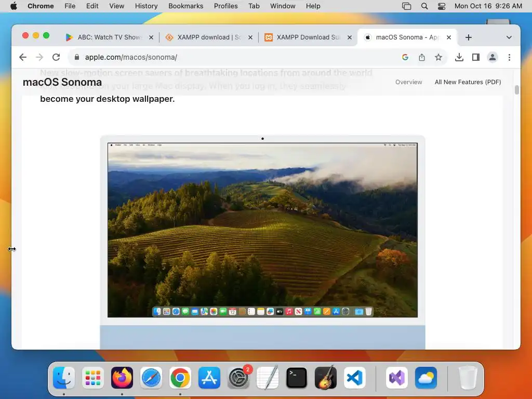The height and width of the screenshot is (399, 532).
Task: Reload the Apple Sonoma page
Action: click(x=56, y=57)
